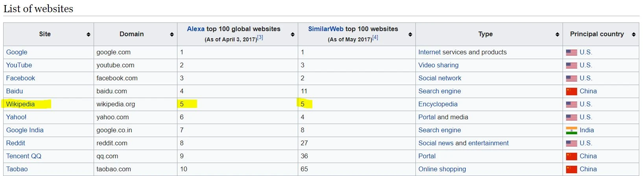Click the China flag in Tencent QQ row
Screen dimensions: 644x176
pos(571,156)
